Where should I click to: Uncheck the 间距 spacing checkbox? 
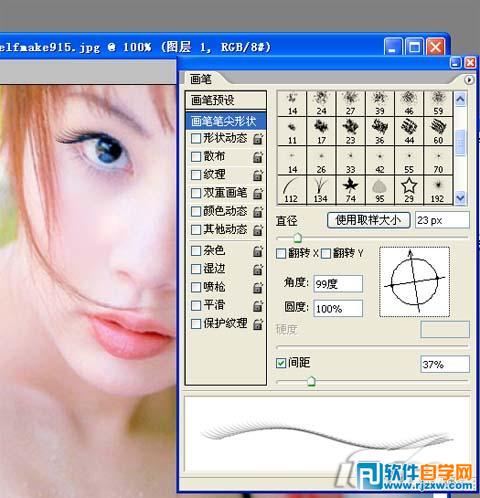(x=281, y=363)
